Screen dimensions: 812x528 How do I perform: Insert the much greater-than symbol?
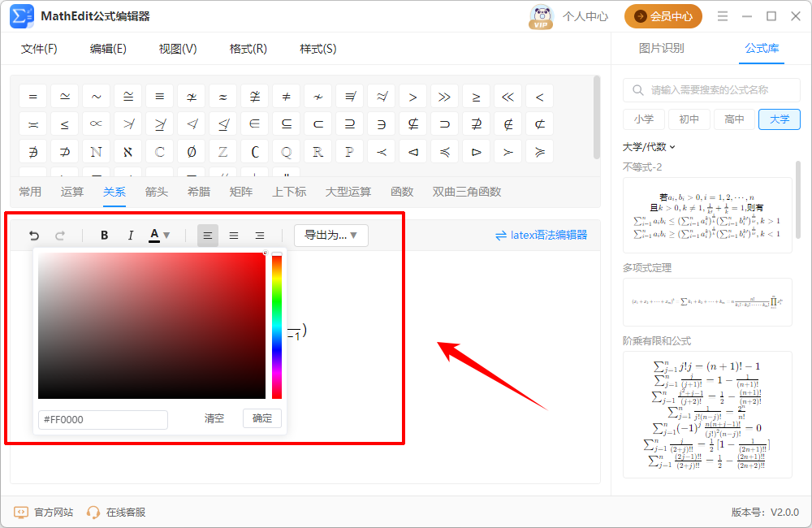coord(444,97)
